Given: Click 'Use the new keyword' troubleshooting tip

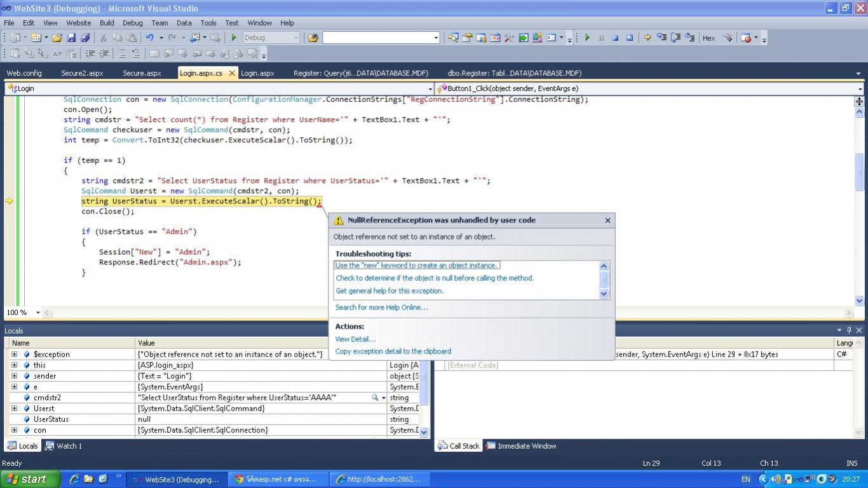Looking at the screenshot, I should (417, 266).
